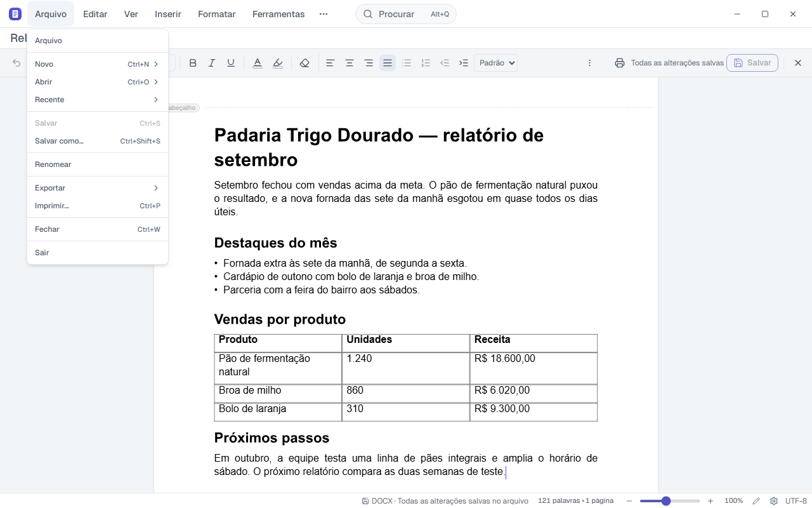Increase the paragraph indent
The width and height of the screenshot is (812, 508).
tap(464, 63)
